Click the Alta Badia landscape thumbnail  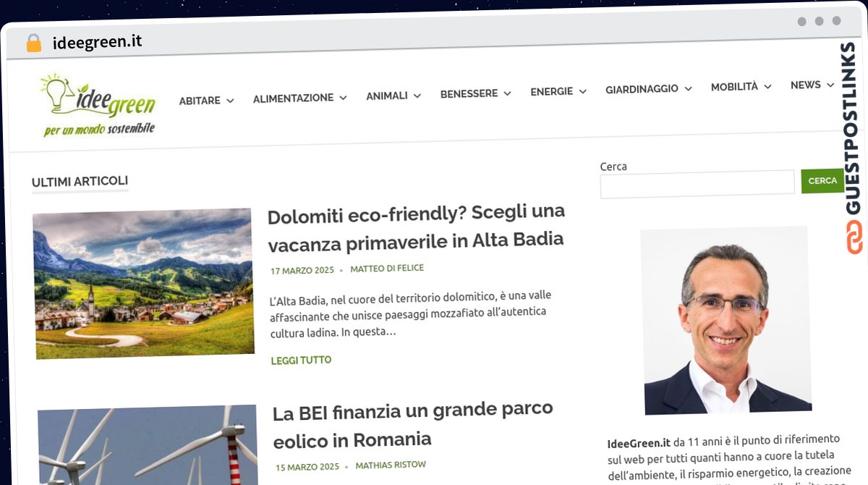pyautogui.click(x=143, y=283)
